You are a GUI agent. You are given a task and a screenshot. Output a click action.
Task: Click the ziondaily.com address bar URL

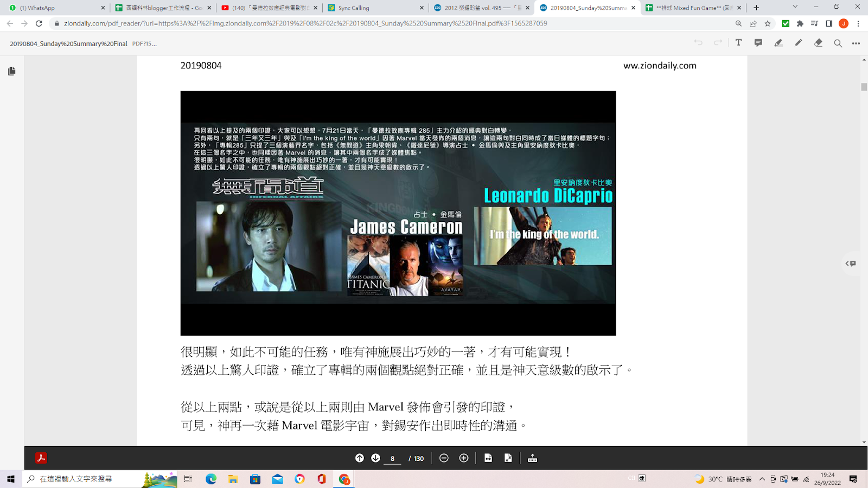click(305, 23)
